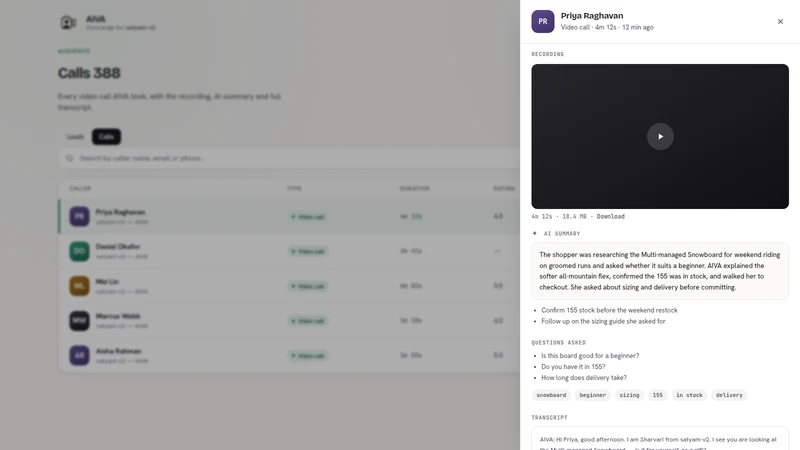Click Video call badge in Priya Raghavan row
The width and height of the screenshot is (800, 450).
pos(308,217)
